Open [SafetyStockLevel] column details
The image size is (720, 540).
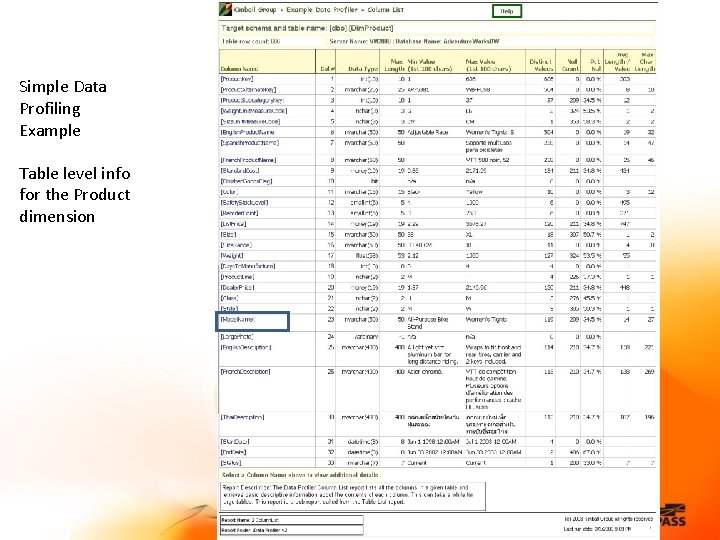click(244, 202)
